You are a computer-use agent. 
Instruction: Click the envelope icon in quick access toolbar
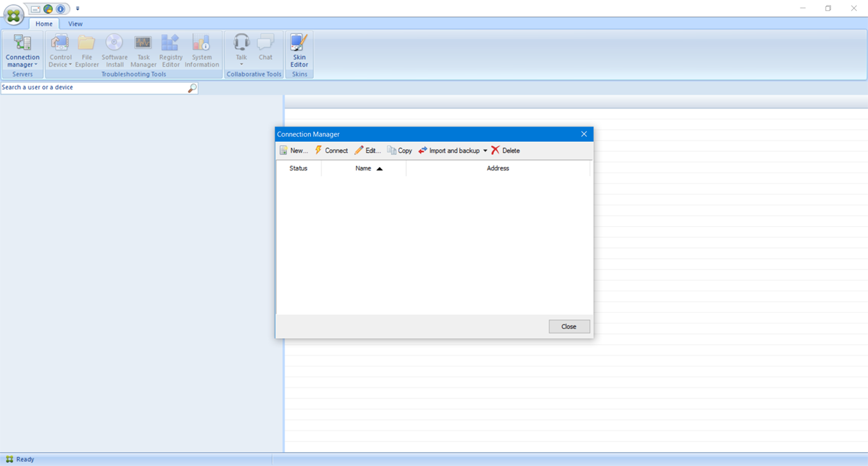35,9
